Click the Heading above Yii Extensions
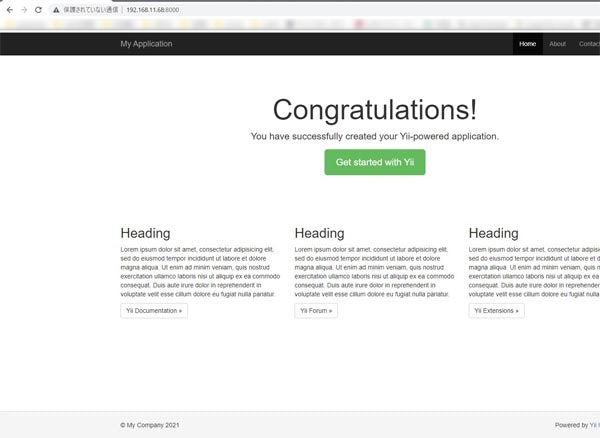 tap(494, 233)
